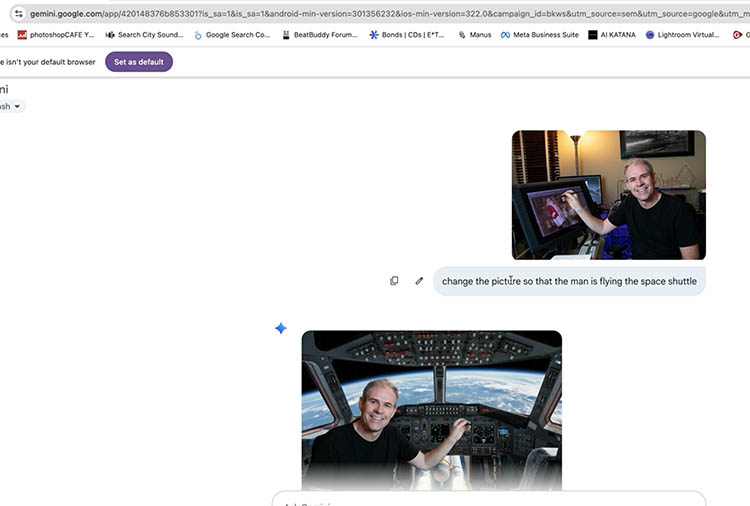The height and width of the screenshot is (506, 750).
Task: Open the generated space shuttle cockpit image
Action: pos(431,410)
